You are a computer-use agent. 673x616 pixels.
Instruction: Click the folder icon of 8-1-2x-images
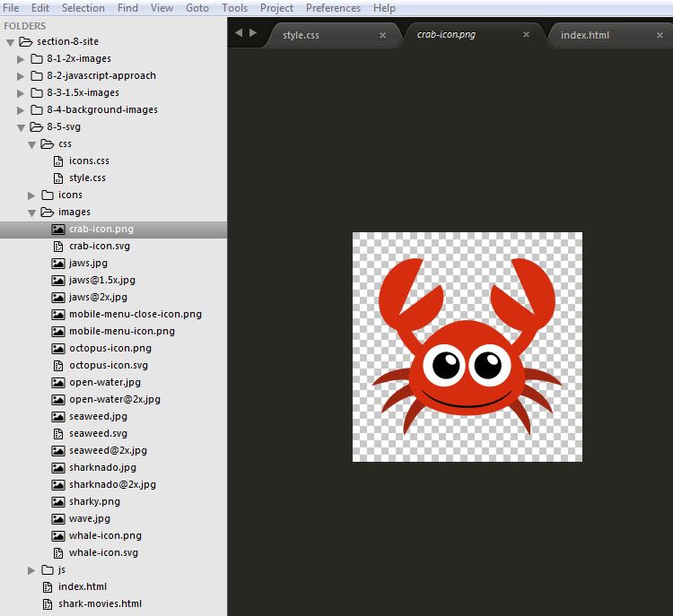37,59
